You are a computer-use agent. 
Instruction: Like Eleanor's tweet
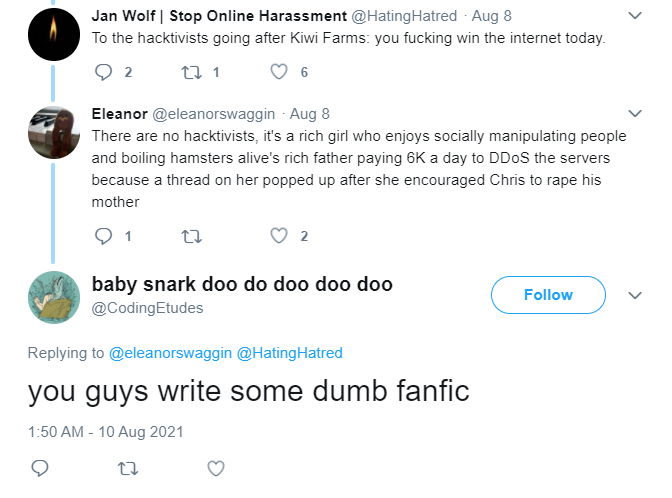[x=281, y=236]
